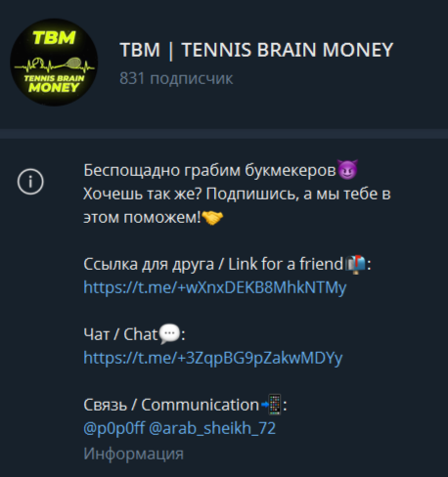The image size is (448, 477).
Task: Click the purple devil emoji
Action: tap(347, 169)
